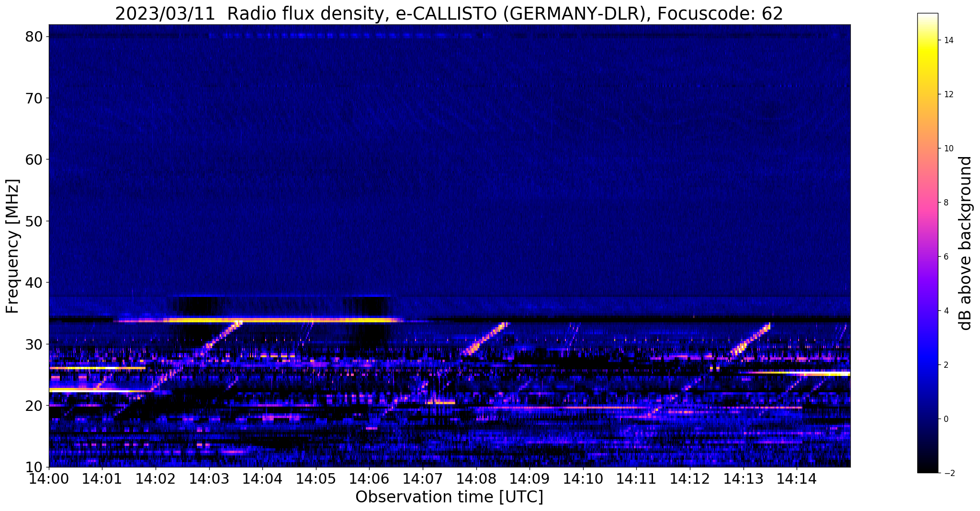
Task: Click the diagonal bright streak ending near 14:08:30
Action: (485, 338)
